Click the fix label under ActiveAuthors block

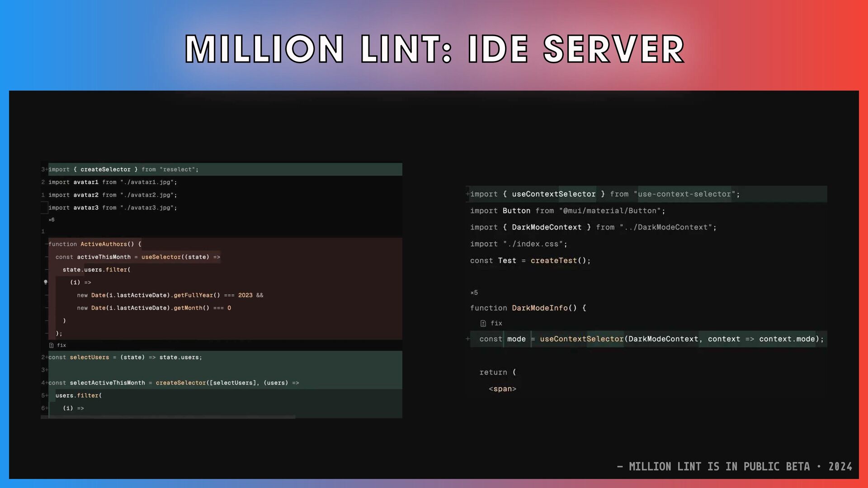[x=61, y=345]
